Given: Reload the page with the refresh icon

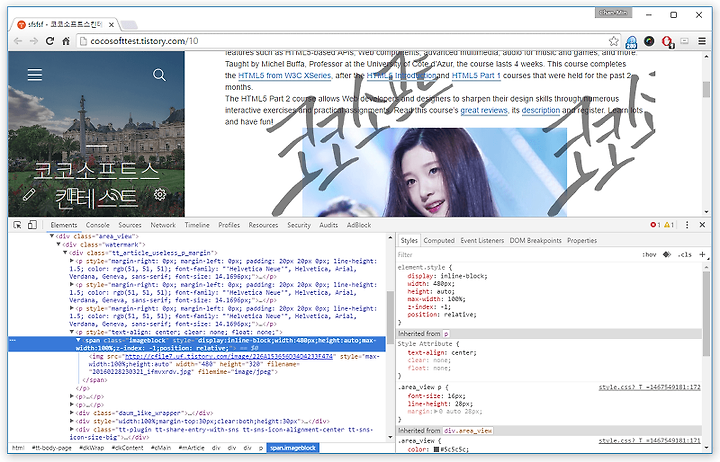Looking at the screenshot, I should (x=50, y=41).
